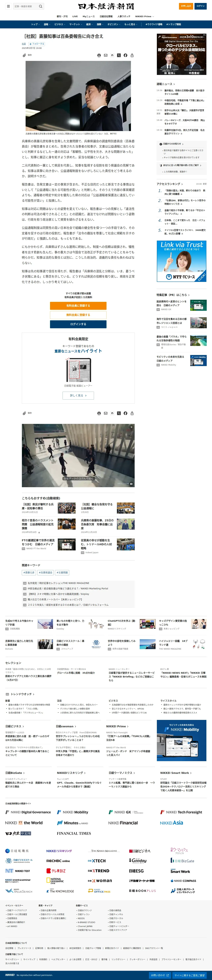
Task: Expand the 国際 navigation dropdown
Action: click(100, 24)
